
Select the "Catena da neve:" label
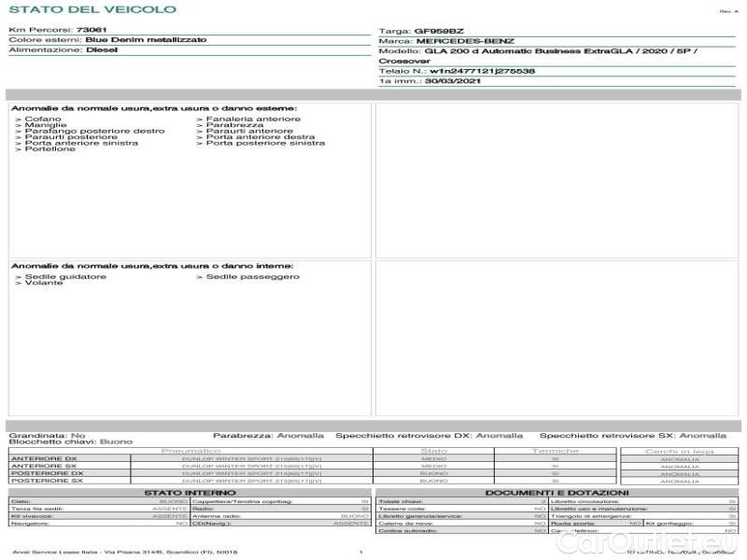(x=406, y=524)
